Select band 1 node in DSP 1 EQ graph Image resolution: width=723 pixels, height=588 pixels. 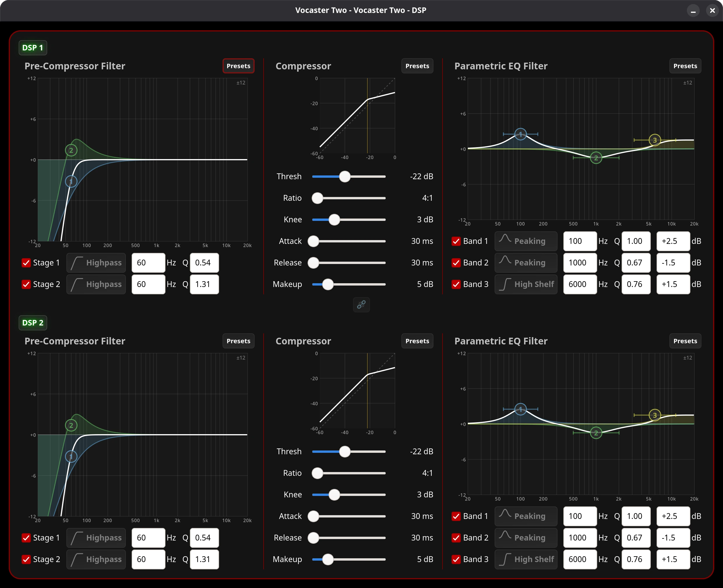tap(521, 134)
